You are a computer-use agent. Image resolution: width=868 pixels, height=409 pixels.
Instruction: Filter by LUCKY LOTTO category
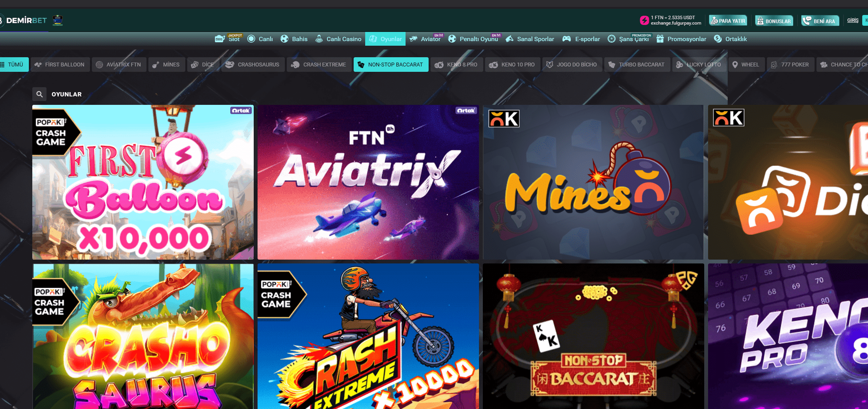(x=699, y=65)
